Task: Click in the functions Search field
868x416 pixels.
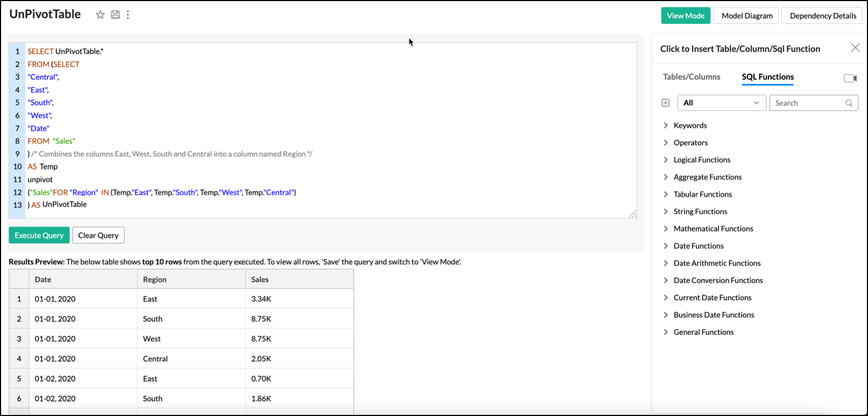Action: click(808, 103)
